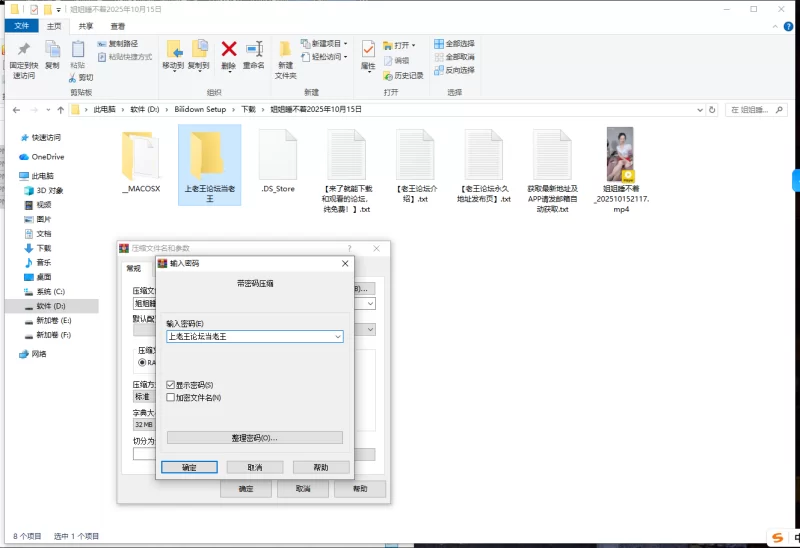Click Bilidown Setup in breadcrumb path
The height and width of the screenshot is (548, 800).
[x=200, y=109]
